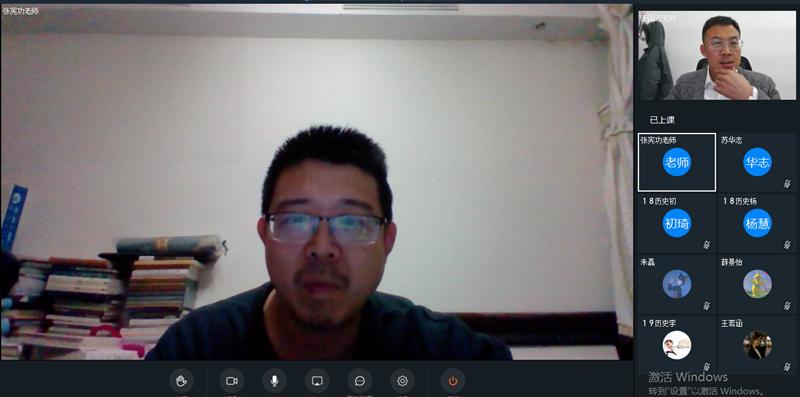
Task: Start screen sharing with the cast icon
Action: click(x=317, y=381)
